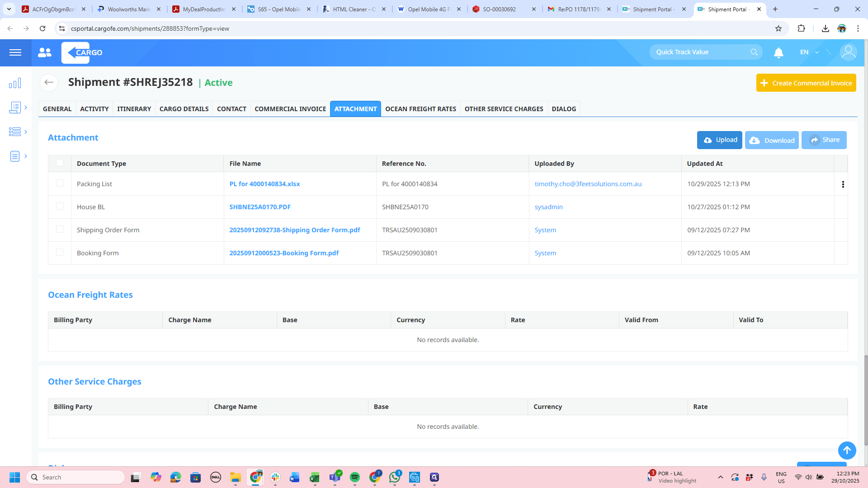Open the dashboard bar chart sidebar icon
This screenshot has height=488, width=868.
[x=15, y=83]
